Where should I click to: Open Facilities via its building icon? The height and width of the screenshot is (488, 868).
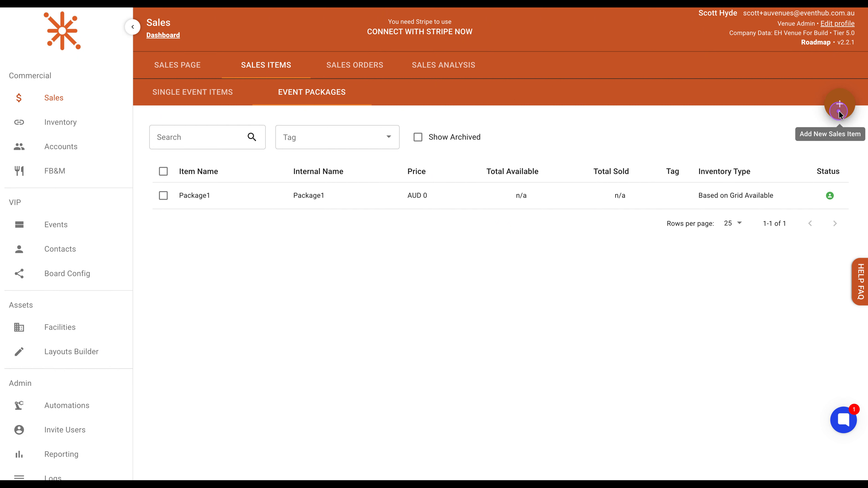pos(19,327)
